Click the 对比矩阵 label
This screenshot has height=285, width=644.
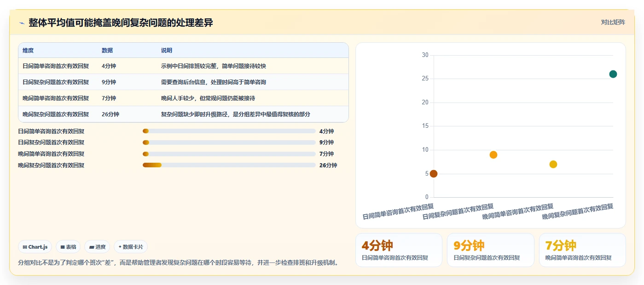click(613, 22)
